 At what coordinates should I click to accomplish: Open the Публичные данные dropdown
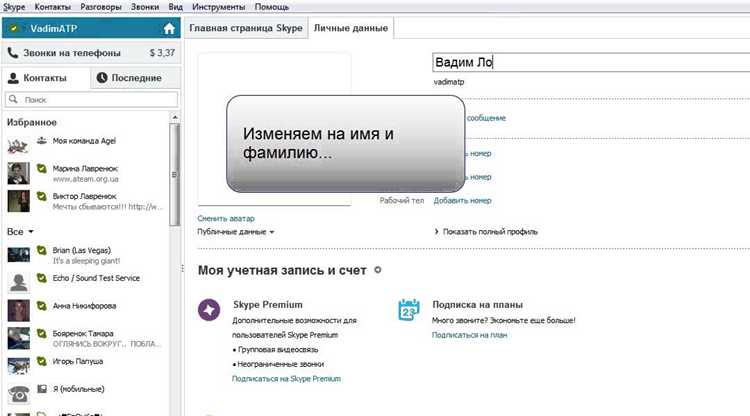[236, 232]
